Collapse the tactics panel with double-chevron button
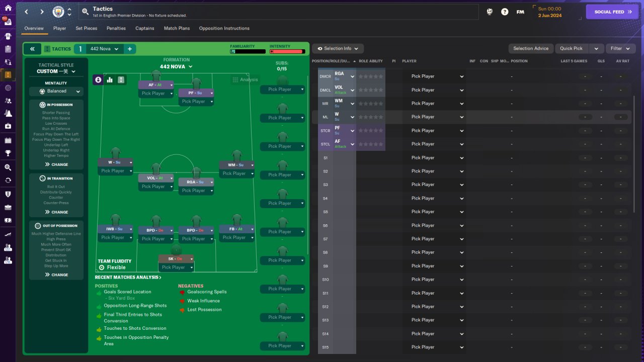This screenshot has width=644, height=362. coord(32,49)
